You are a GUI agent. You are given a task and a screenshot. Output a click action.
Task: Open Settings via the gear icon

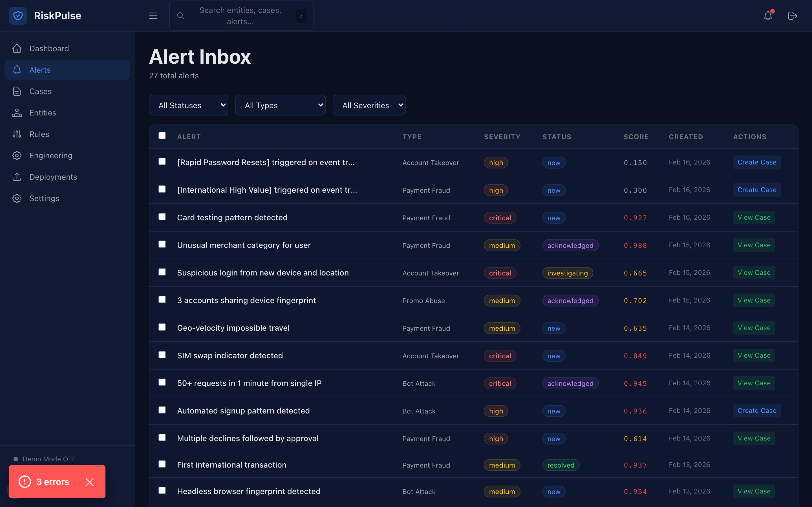pos(17,198)
